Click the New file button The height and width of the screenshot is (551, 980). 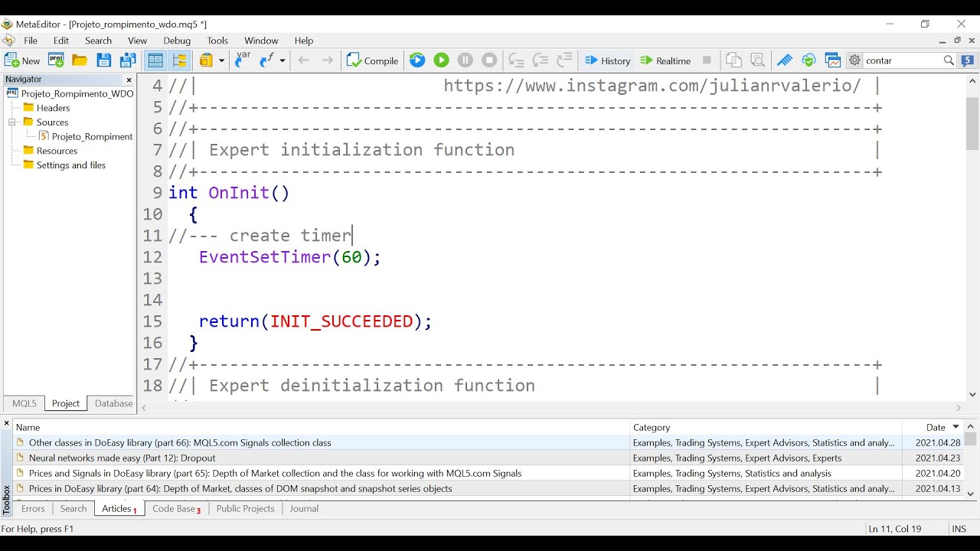[x=22, y=60]
